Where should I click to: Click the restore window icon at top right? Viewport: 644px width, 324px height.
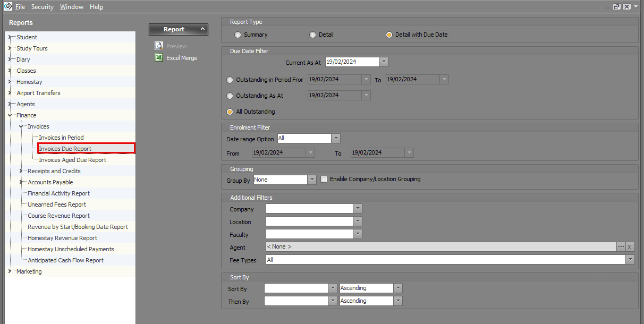point(616,6)
